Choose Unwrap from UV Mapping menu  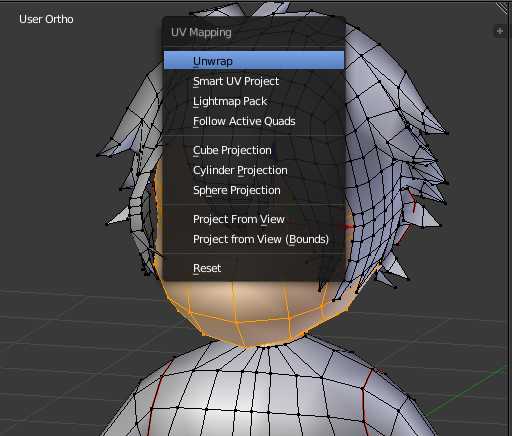[x=254, y=60]
